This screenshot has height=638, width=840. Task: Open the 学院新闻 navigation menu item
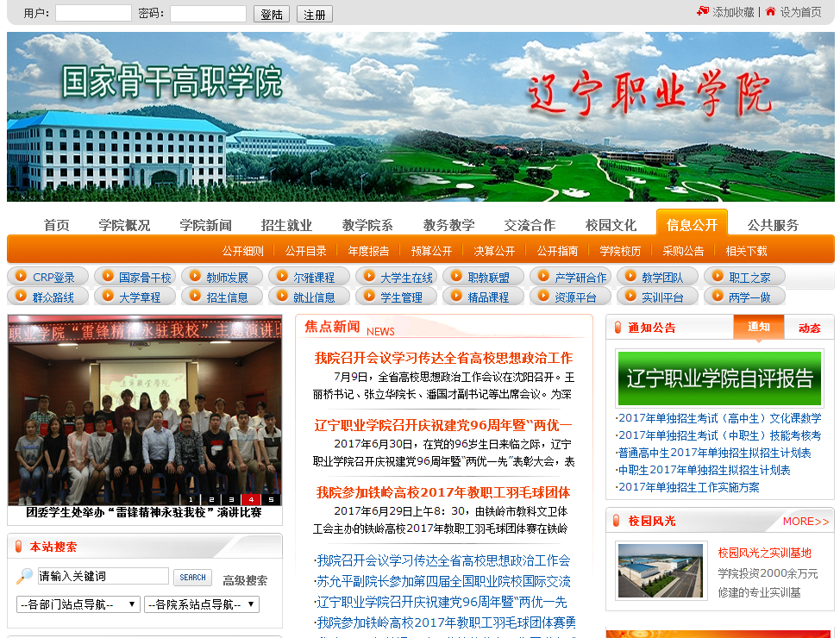(205, 225)
